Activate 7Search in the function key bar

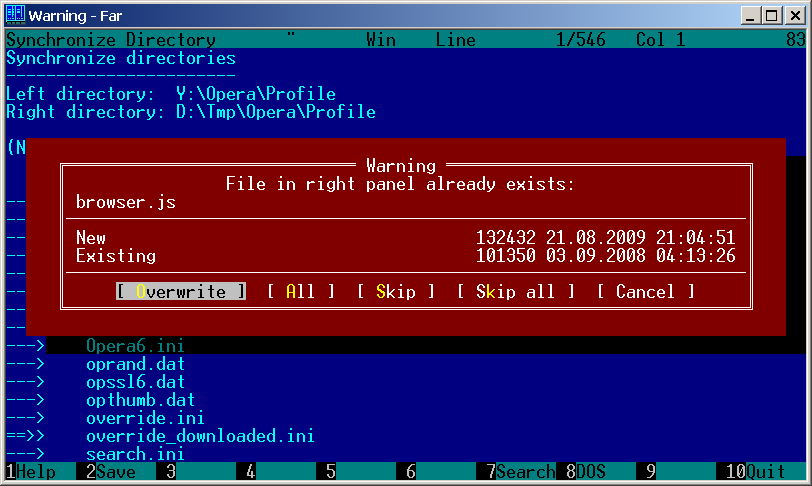click(x=520, y=471)
